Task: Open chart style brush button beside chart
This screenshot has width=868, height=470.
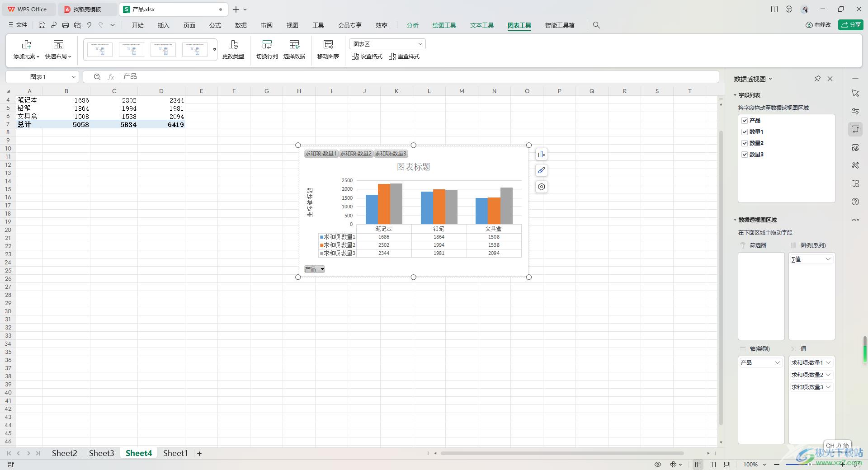Action: [542, 170]
